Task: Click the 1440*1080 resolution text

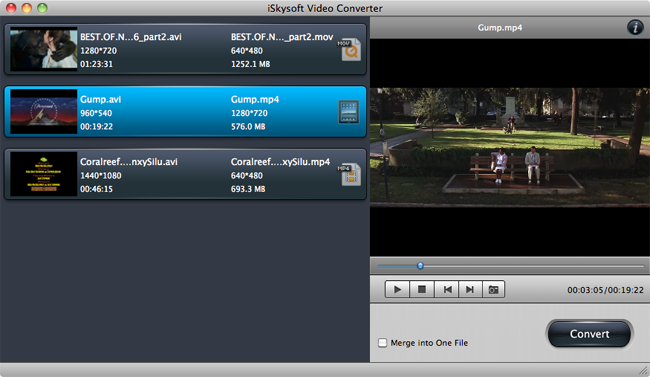Action: pyautogui.click(x=101, y=175)
